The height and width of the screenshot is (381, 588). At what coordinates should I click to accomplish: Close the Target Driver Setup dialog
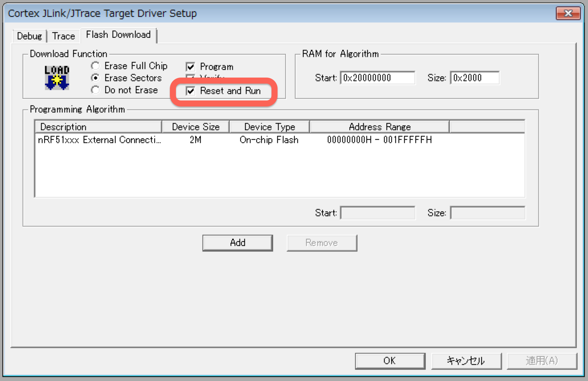click(x=568, y=13)
